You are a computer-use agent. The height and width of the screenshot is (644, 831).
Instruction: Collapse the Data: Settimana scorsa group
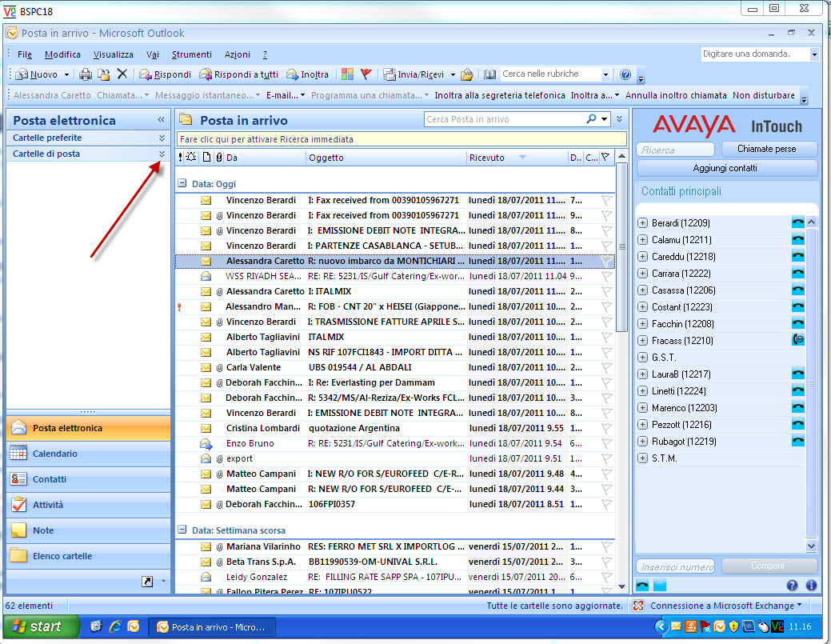(x=182, y=530)
